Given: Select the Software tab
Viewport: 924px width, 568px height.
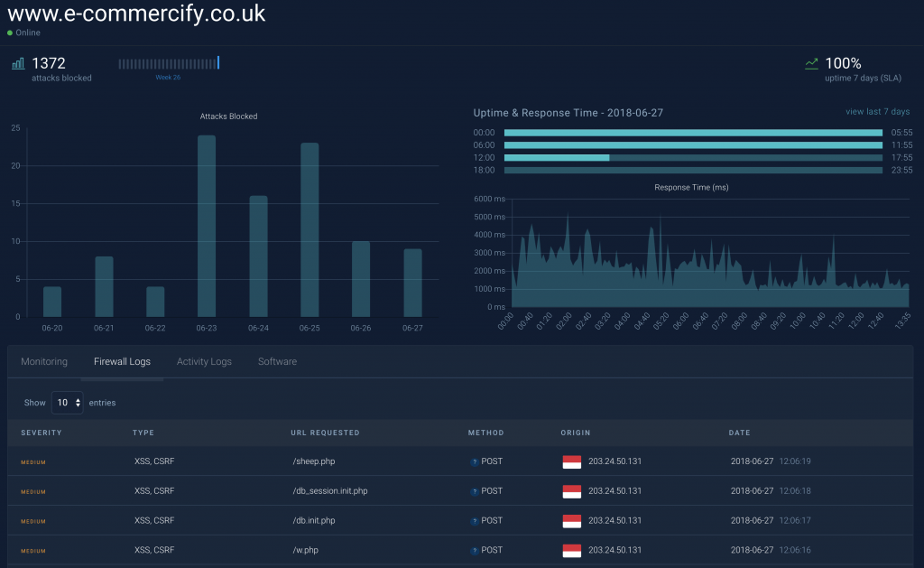Looking at the screenshot, I should tap(277, 361).
